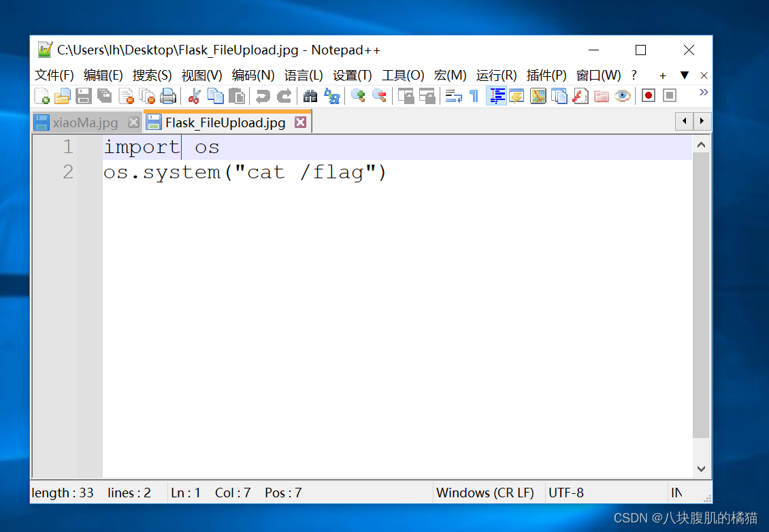
Task: Zoom out with the magnifier minus icon
Action: (x=379, y=96)
